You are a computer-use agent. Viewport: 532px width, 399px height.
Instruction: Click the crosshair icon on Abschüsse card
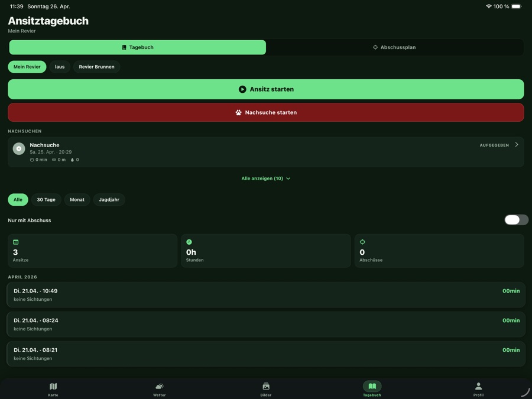click(362, 242)
